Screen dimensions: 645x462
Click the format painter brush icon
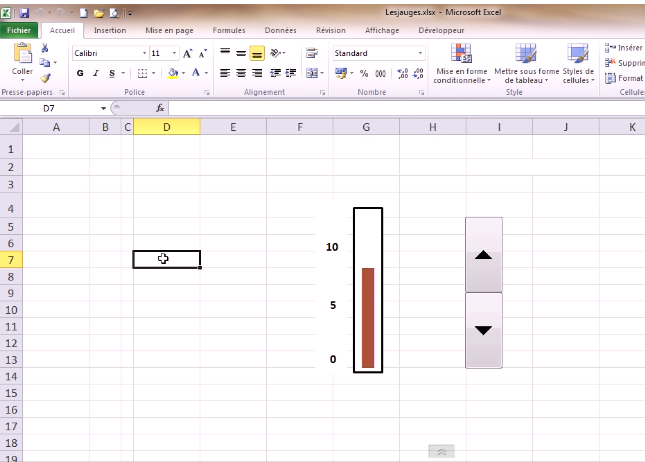[46, 78]
